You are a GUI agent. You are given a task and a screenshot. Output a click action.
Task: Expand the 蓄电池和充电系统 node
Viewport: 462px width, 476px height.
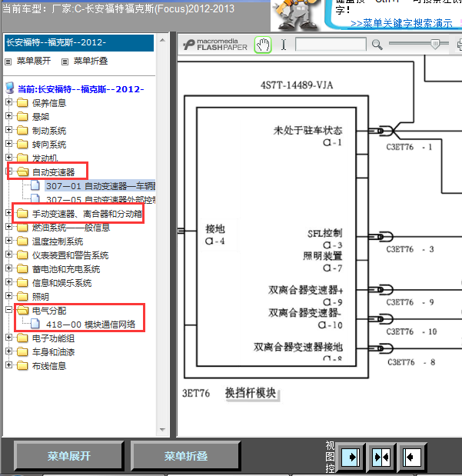click(8, 268)
